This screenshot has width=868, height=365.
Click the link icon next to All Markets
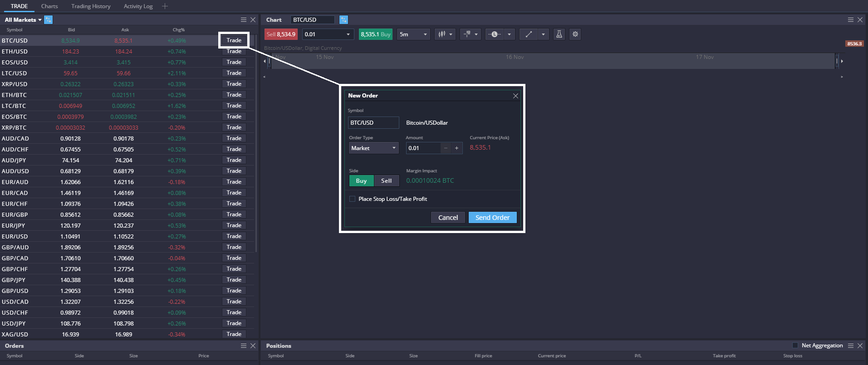pyautogui.click(x=49, y=19)
